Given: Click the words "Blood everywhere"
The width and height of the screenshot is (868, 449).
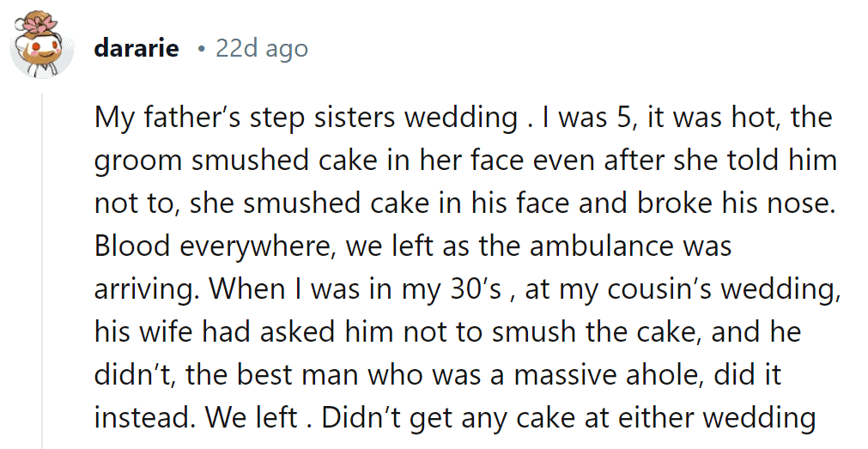Looking at the screenshot, I should 215,247.
